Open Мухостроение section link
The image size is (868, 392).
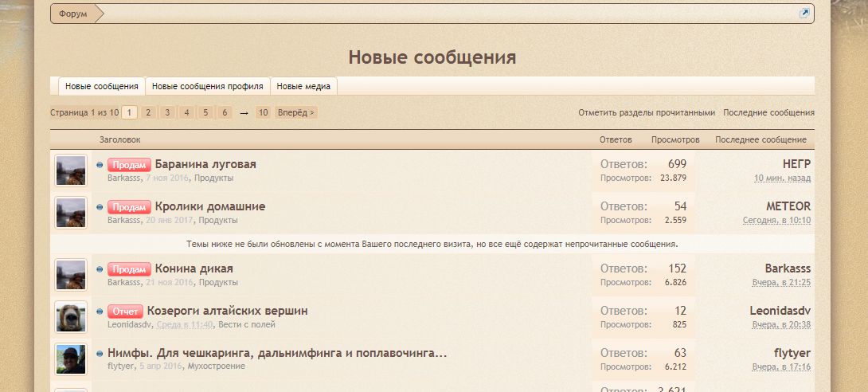pyautogui.click(x=217, y=366)
